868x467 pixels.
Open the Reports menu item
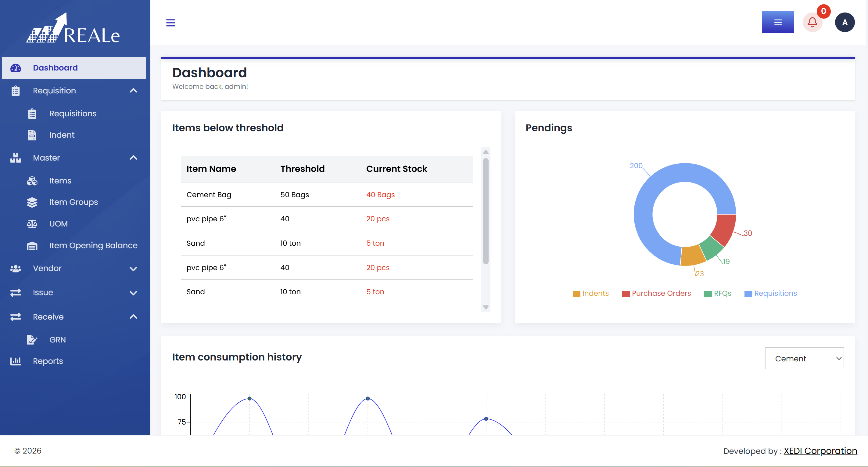coord(48,361)
